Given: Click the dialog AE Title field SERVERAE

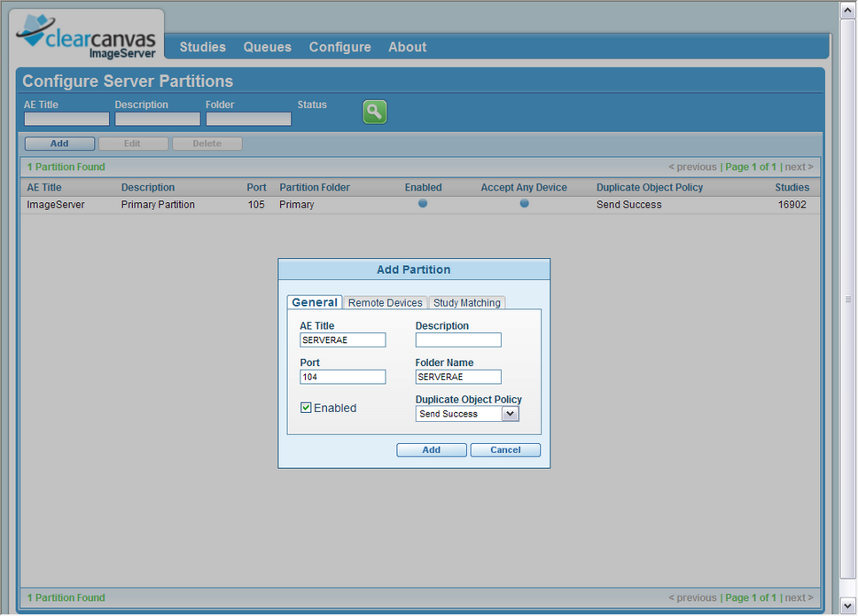Looking at the screenshot, I should tap(342, 339).
